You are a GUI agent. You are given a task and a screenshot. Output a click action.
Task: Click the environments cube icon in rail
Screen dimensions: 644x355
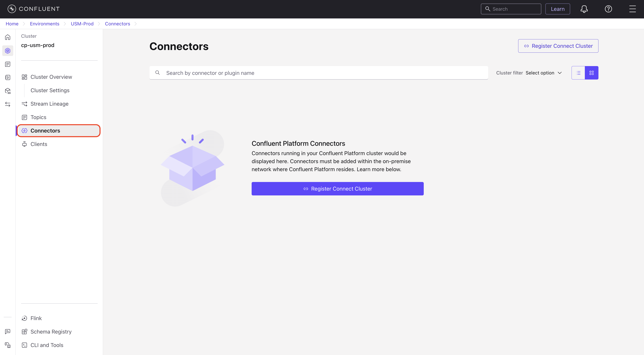8,51
